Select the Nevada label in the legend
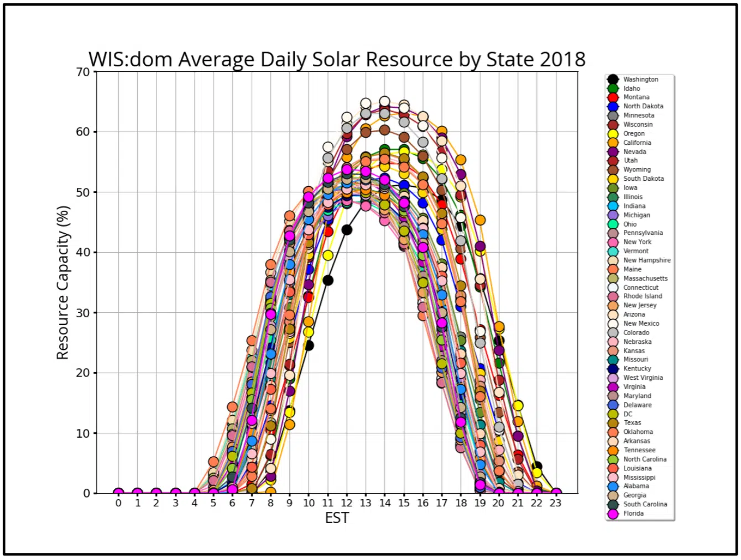The height and width of the screenshot is (560, 741). [x=634, y=152]
